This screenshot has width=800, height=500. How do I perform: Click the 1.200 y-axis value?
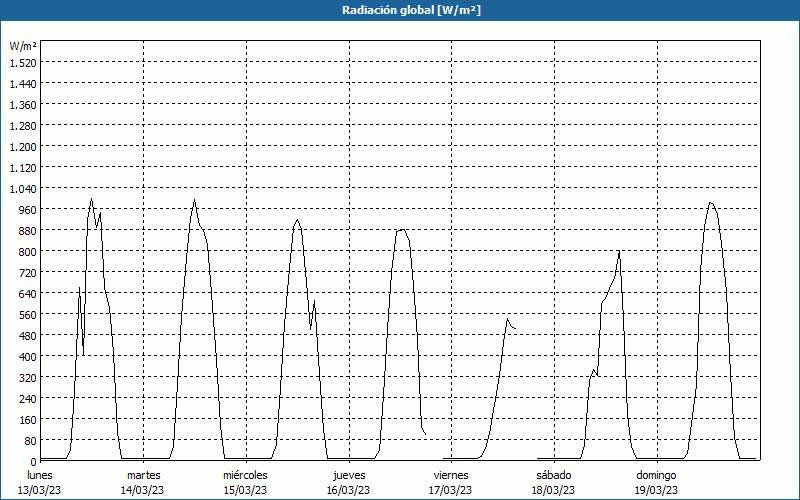(23, 146)
